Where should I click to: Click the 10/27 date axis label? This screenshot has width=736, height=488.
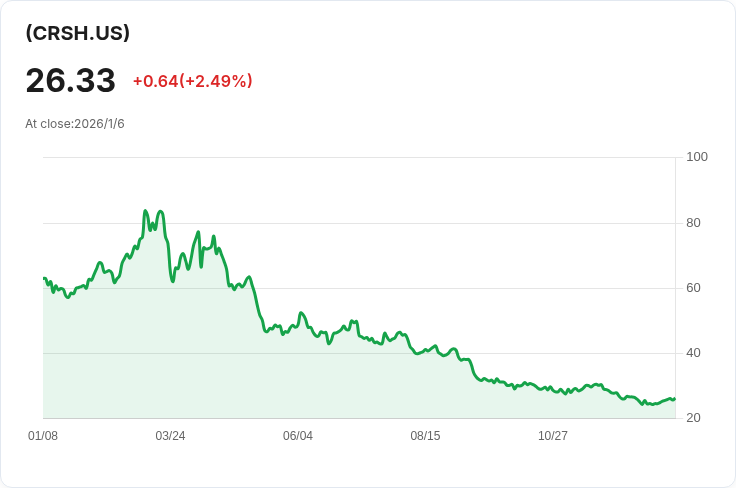pos(553,436)
